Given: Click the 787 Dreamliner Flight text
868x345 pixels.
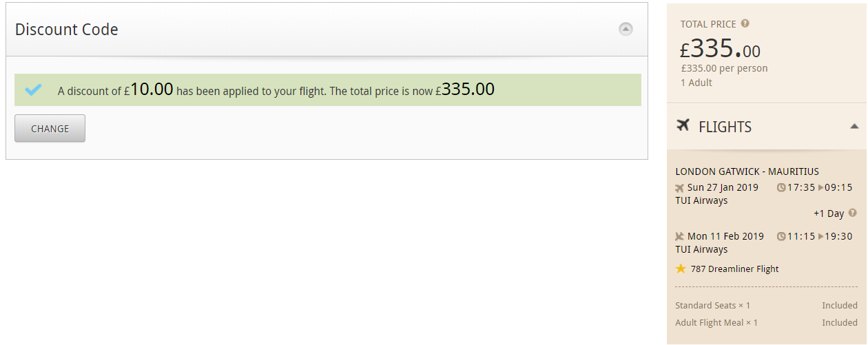Looking at the screenshot, I should click(734, 269).
